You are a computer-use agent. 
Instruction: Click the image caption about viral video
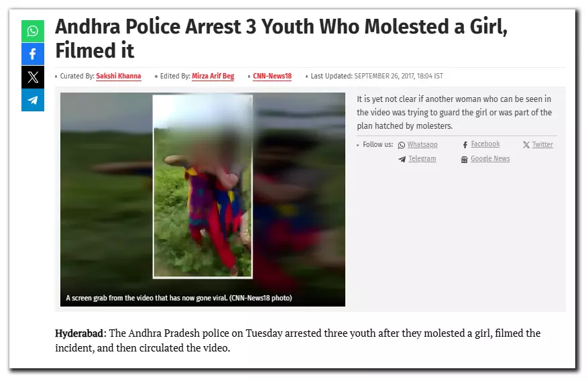pyautogui.click(x=179, y=298)
